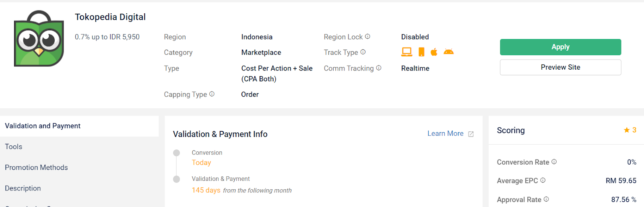This screenshot has width=644, height=207.
Task: Click the Disabled region lock value
Action: coord(415,37)
